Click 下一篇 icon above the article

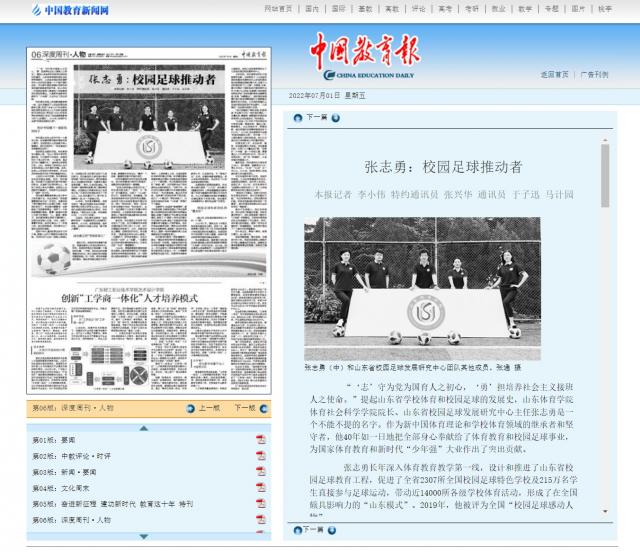297,118
